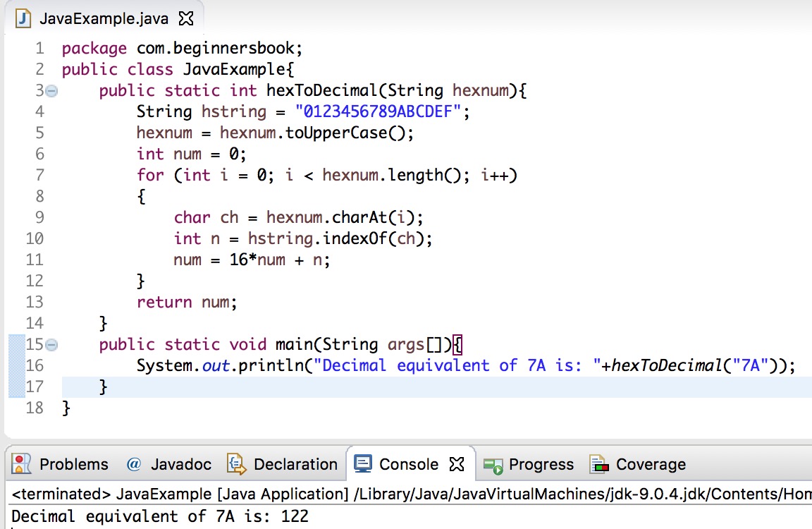
Task: Click hstring.indexOf(ch) on line 10
Action: (x=336, y=239)
